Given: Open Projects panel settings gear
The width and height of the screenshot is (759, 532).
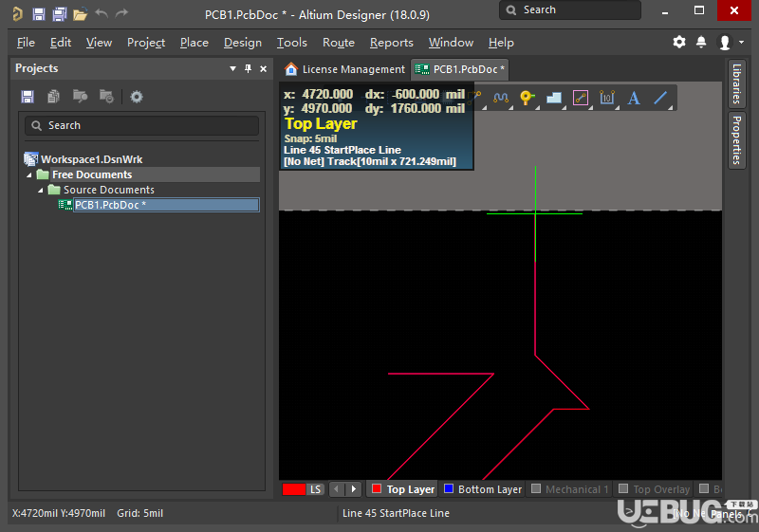Looking at the screenshot, I should (137, 97).
